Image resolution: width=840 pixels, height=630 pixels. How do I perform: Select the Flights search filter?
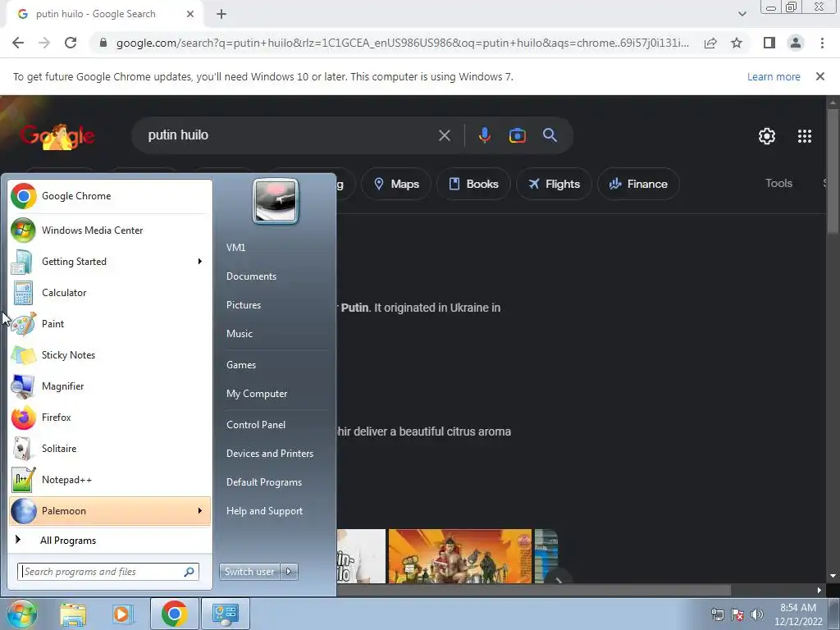tap(554, 184)
